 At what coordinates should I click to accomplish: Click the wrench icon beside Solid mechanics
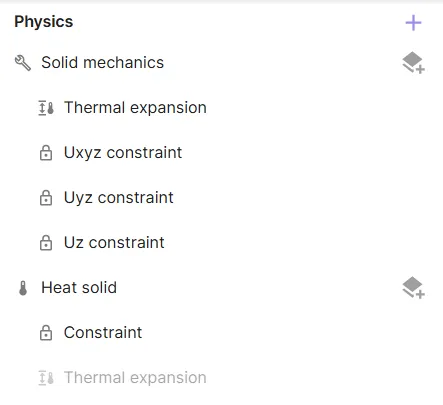point(23,63)
